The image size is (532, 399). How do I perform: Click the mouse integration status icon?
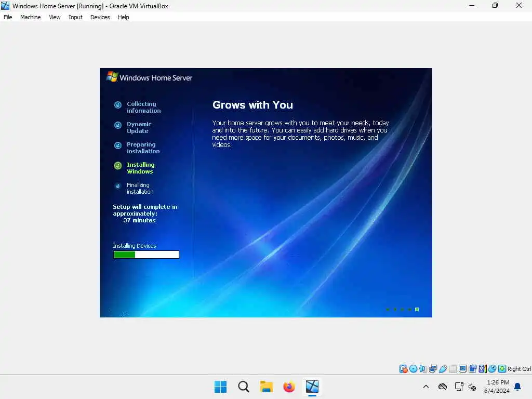click(x=493, y=368)
